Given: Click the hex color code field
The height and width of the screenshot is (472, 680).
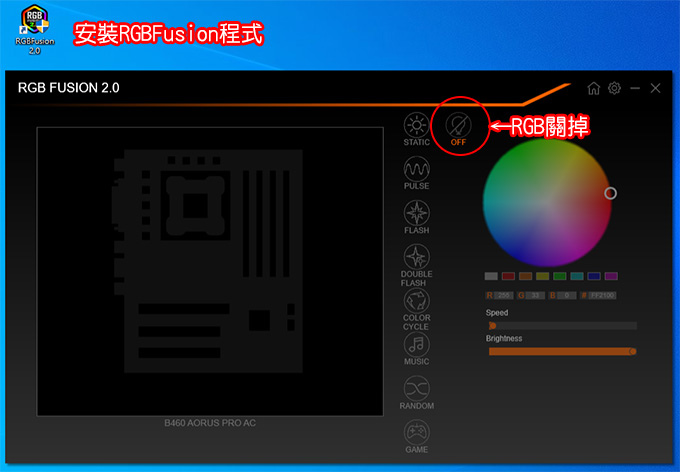Looking at the screenshot, I should 602,295.
